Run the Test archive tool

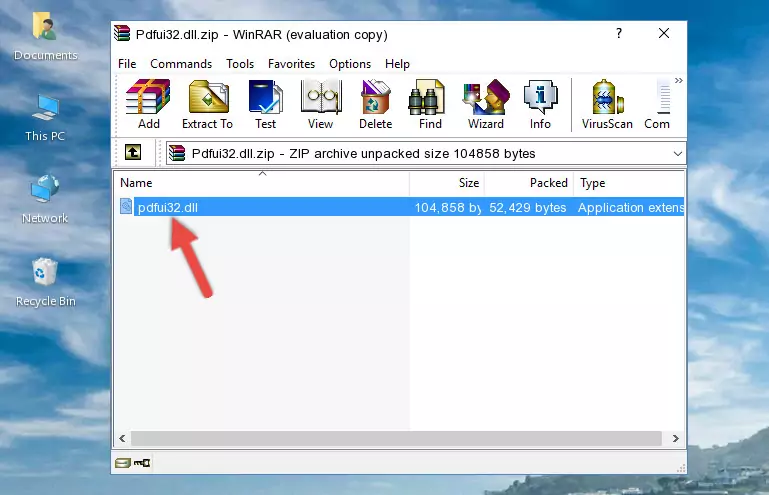265,104
